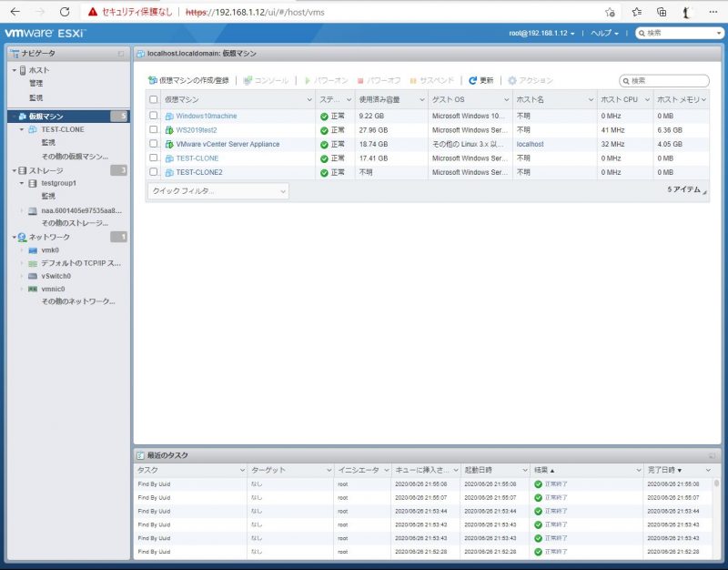Open the Windows10machine VM link

point(207,117)
